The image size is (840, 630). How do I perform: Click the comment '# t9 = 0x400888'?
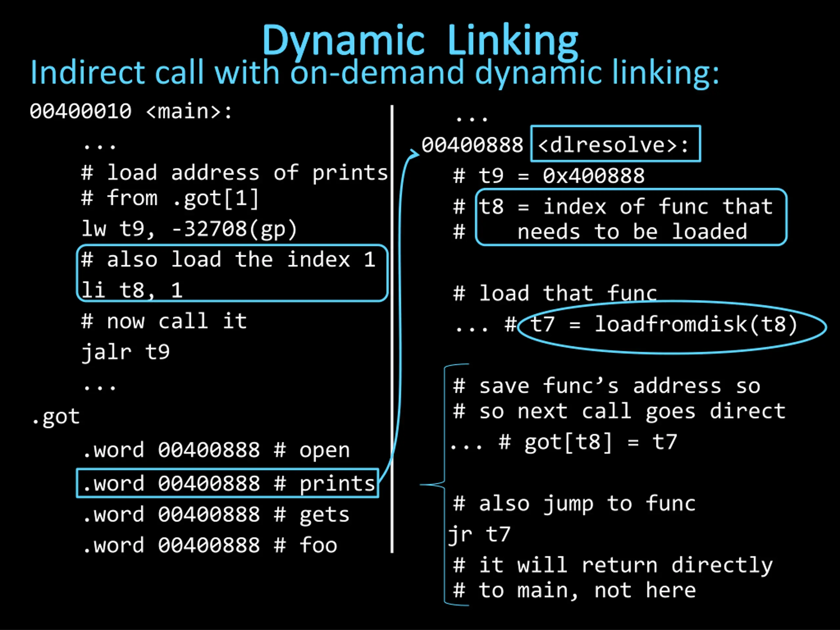[x=549, y=176]
